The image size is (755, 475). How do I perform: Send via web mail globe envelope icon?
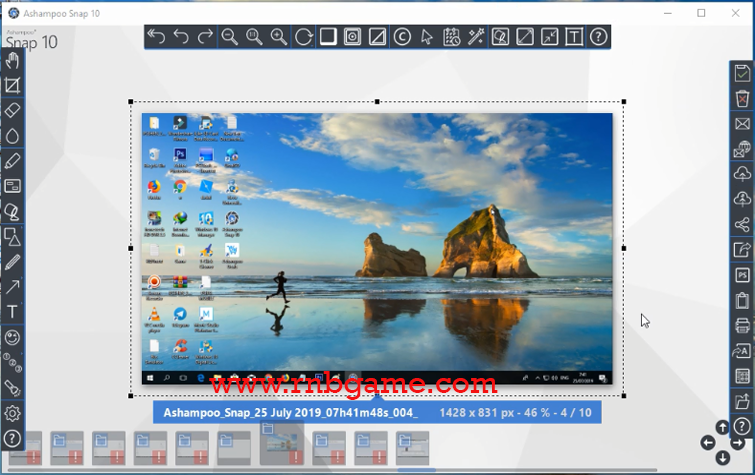pyautogui.click(x=742, y=149)
